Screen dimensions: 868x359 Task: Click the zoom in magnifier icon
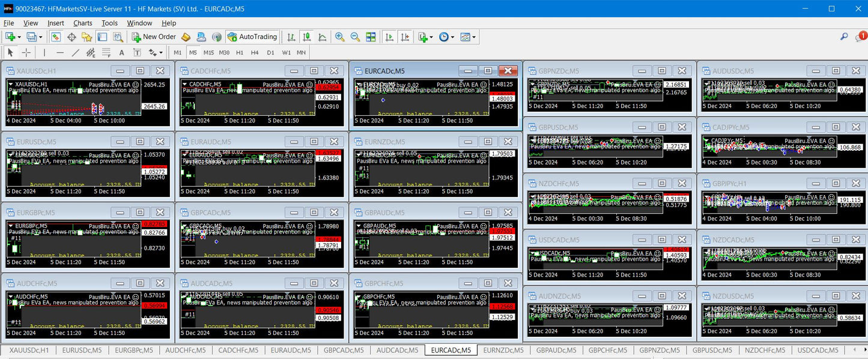point(340,37)
